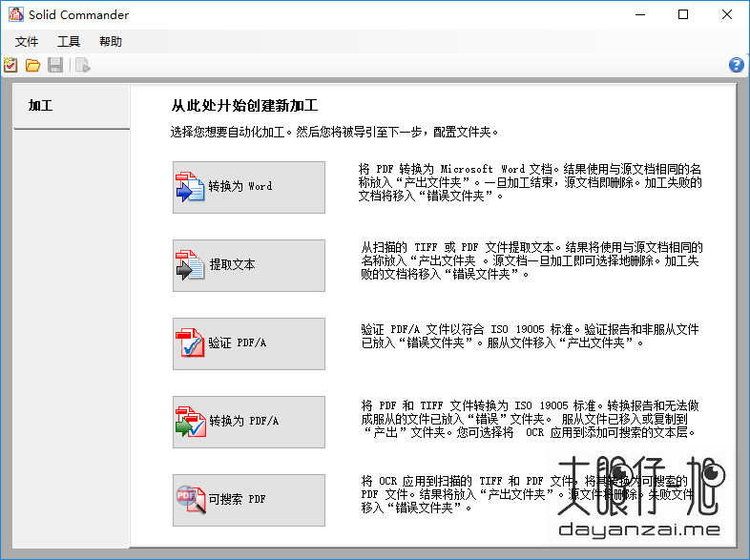Click the 转换为 Word button
Image resolution: width=750 pixels, height=560 pixels.
click(249, 187)
